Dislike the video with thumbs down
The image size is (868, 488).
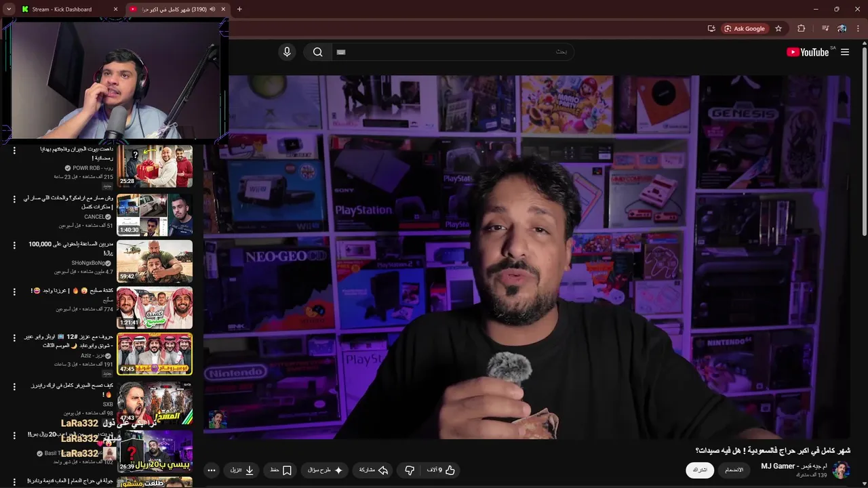[410, 470]
